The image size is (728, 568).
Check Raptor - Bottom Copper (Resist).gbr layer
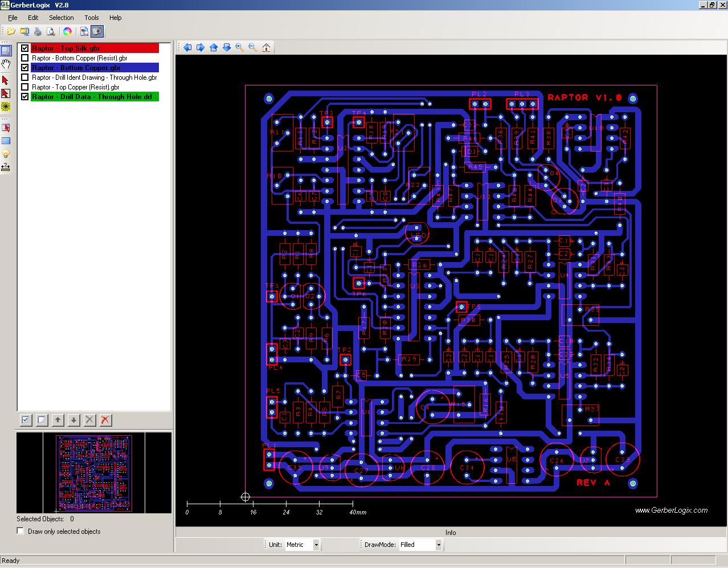click(x=25, y=58)
